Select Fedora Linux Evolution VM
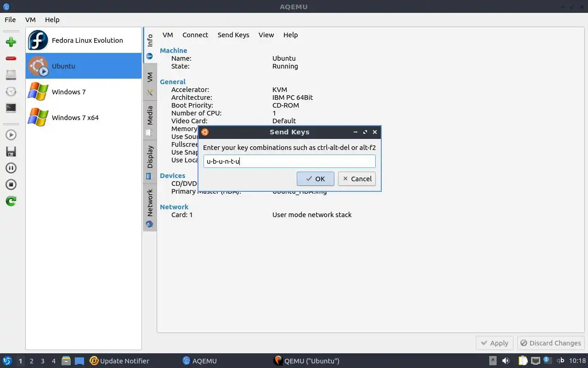 click(x=84, y=40)
